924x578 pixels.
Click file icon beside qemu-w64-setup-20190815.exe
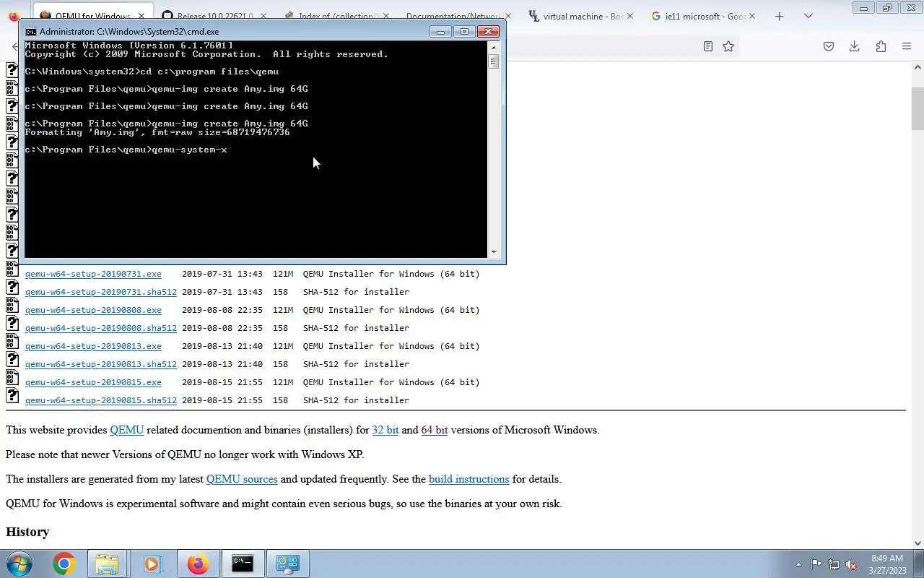pos(12,377)
